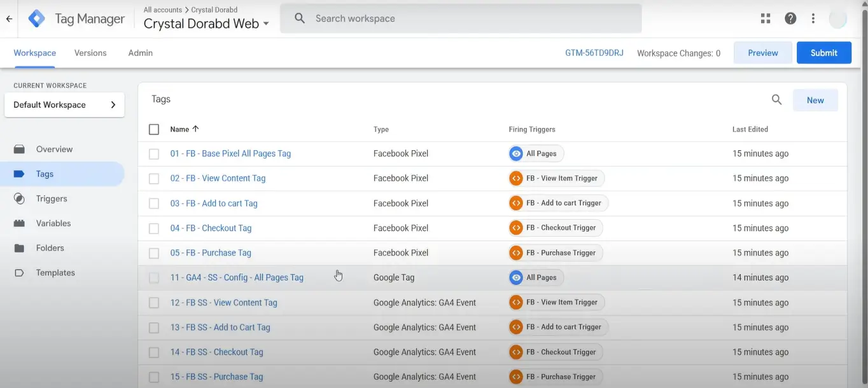The height and width of the screenshot is (388, 868).
Task: Open Triggers from the left sidebar
Action: click(51, 198)
